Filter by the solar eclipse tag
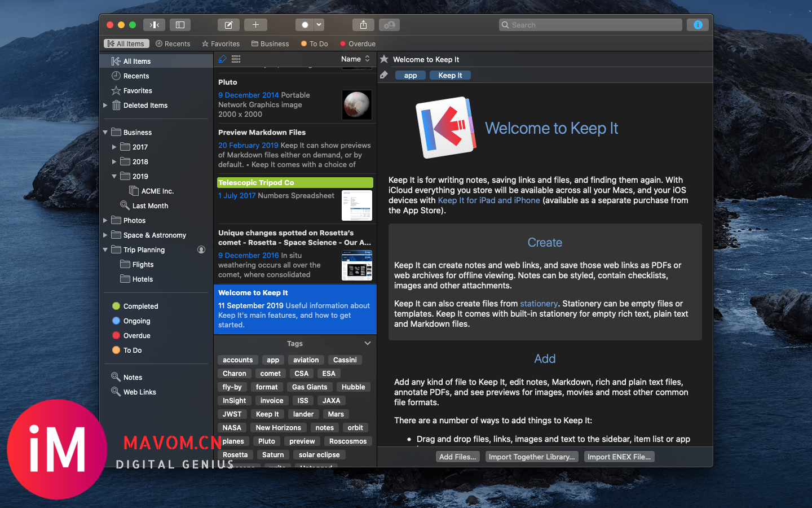The image size is (812, 508). pyautogui.click(x=319, y=454)
